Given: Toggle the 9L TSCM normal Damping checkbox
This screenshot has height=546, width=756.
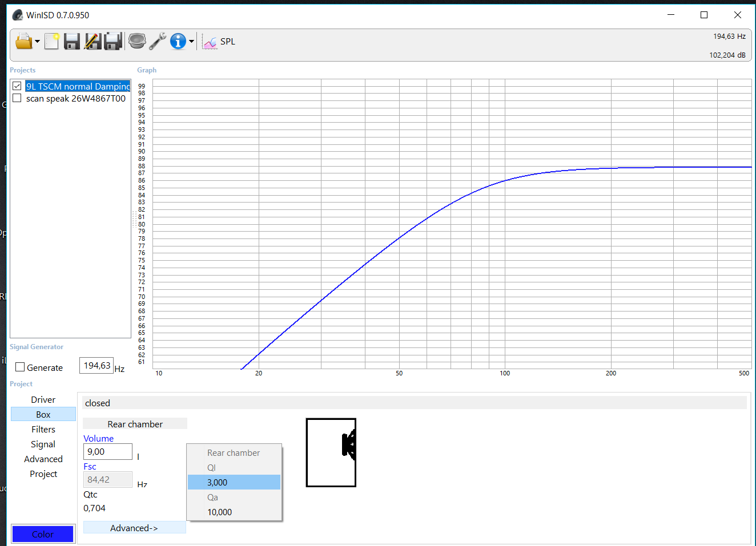Looking at the screenshot, I should (17, 86).
